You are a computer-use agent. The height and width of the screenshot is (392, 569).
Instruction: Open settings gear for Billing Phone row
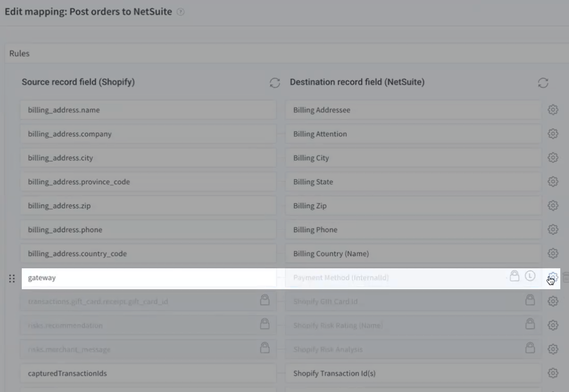[553, 230]
